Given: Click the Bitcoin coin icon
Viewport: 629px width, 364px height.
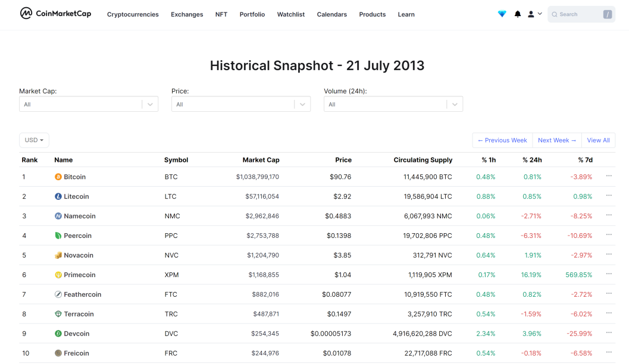Looking at the screenshot, I should click(58, 177).
